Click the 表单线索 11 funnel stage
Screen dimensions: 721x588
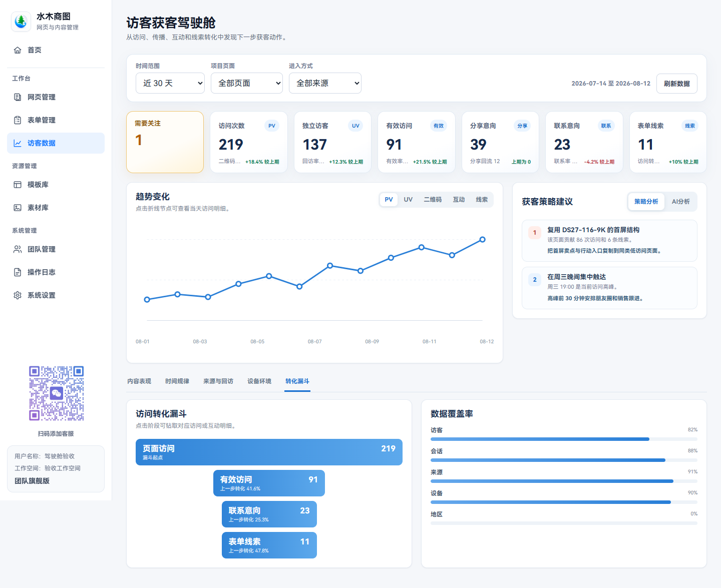click(269, 545)
